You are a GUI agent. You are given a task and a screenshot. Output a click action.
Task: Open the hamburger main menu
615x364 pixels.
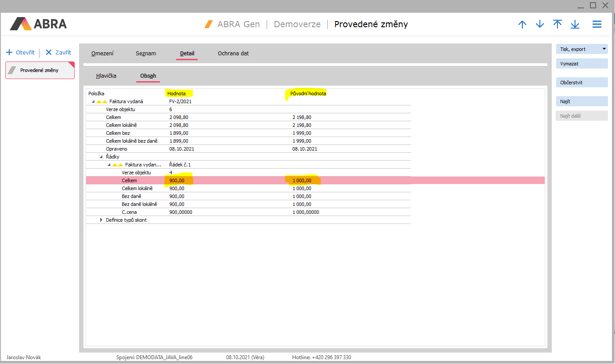click(x=597, y=25)
